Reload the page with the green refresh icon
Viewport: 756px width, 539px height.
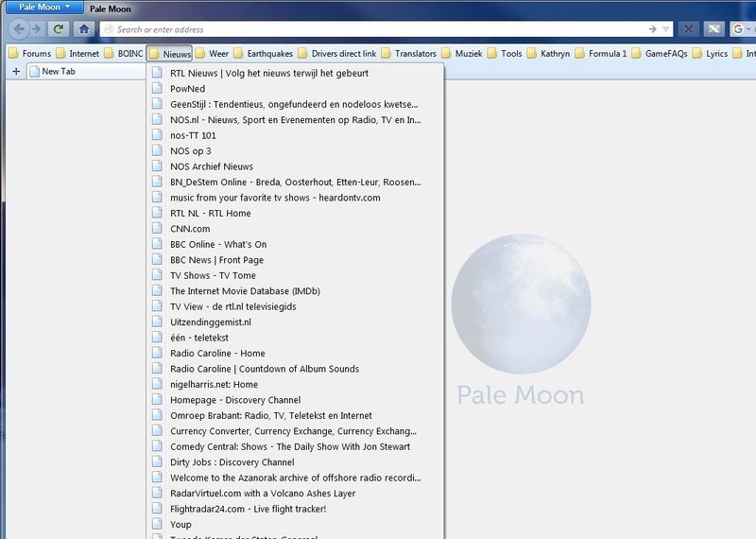point(59,29)
